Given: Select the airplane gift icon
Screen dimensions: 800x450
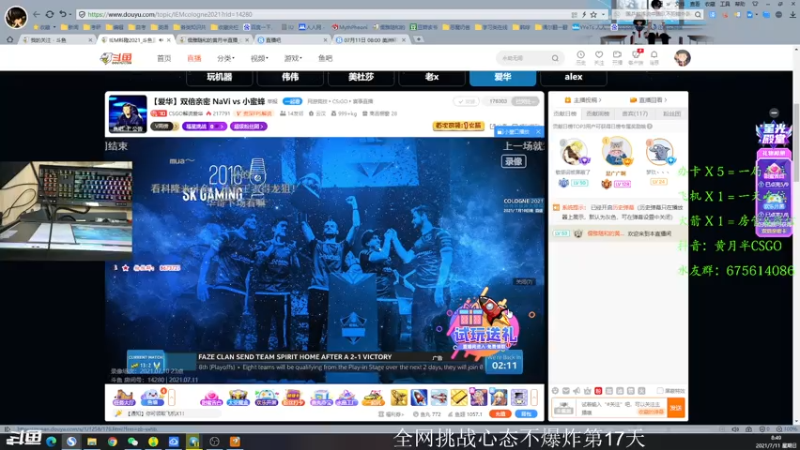Looking at the screenshot, I should 439,397.
